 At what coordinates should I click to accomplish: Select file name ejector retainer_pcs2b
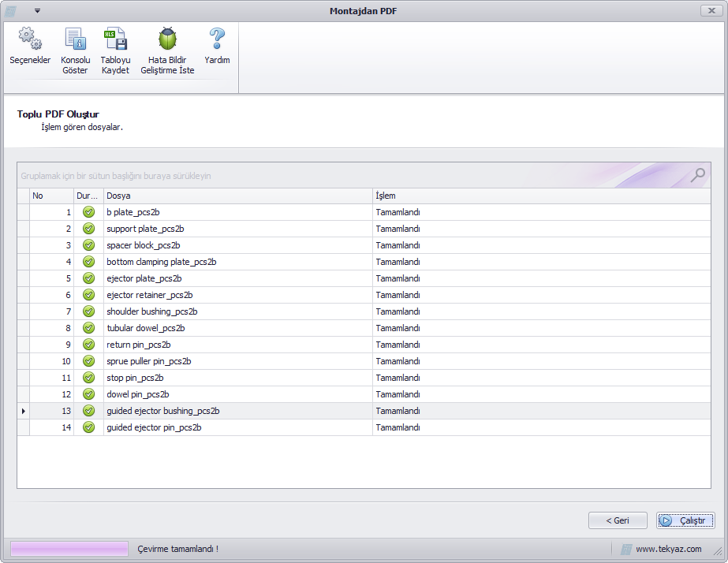pyautogui.click(x=150, y=295)
